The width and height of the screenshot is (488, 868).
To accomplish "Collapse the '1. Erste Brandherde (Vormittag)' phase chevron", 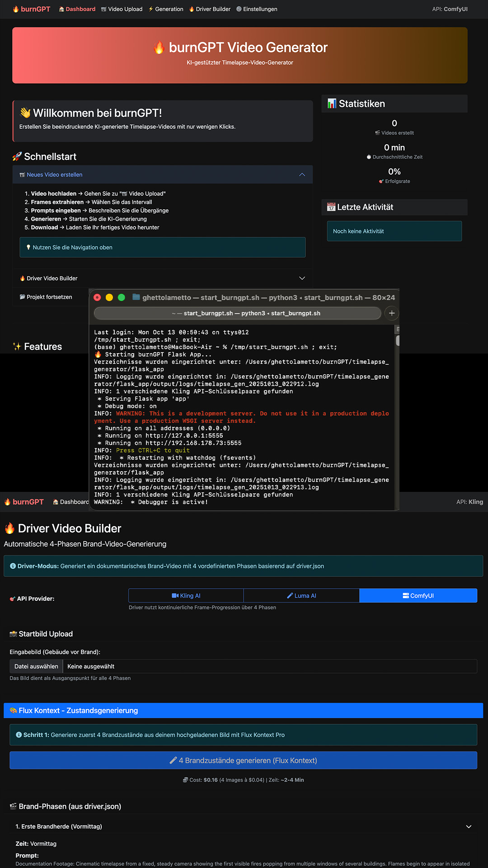I will (469, 826).
